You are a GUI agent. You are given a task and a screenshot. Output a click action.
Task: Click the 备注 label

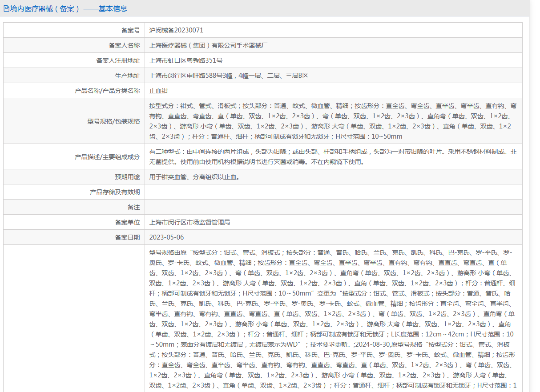coord(133,207)
